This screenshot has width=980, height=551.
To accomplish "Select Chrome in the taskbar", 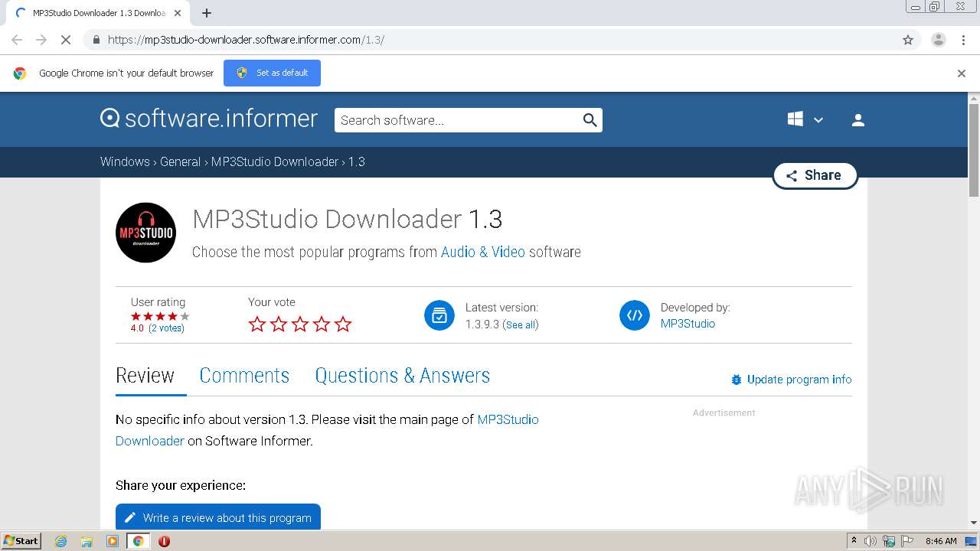I will [x=138, y=541].
